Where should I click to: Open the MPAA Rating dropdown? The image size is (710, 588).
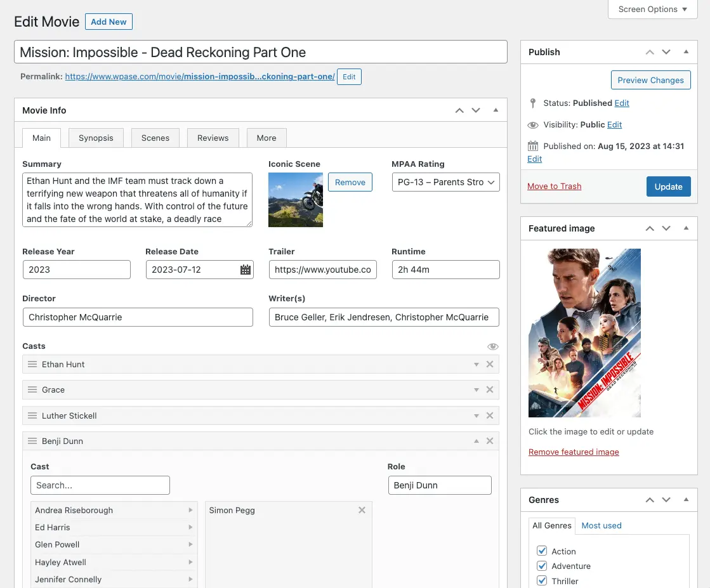point(445,182)
